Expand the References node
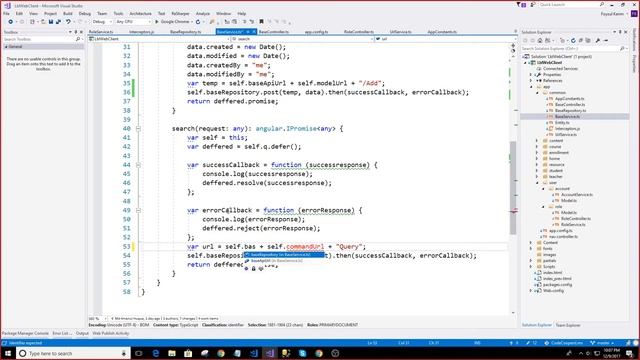Screen dimensions: 640x360 pos(531,81)
